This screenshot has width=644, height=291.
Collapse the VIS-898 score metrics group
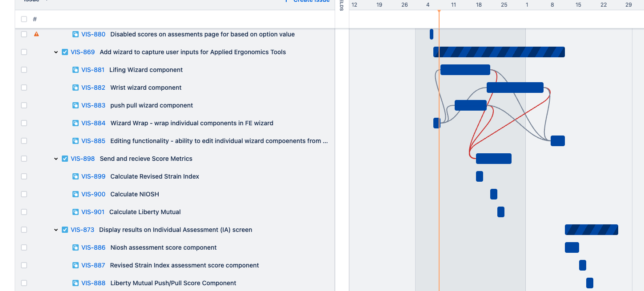56,159
